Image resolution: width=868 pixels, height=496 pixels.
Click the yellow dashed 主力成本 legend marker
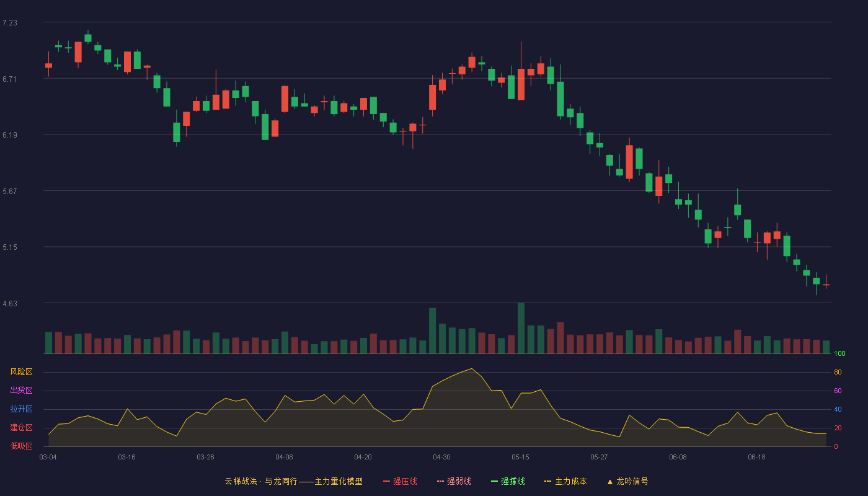548,481
